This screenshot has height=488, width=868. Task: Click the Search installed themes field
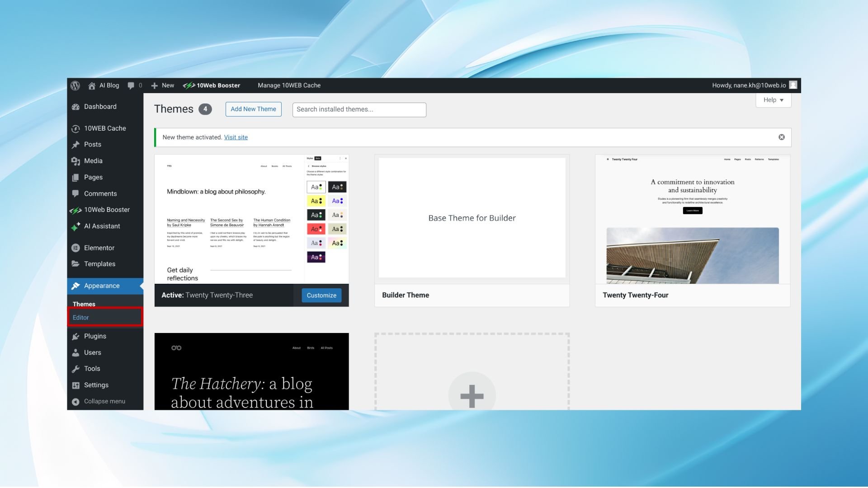coord(359,109)
